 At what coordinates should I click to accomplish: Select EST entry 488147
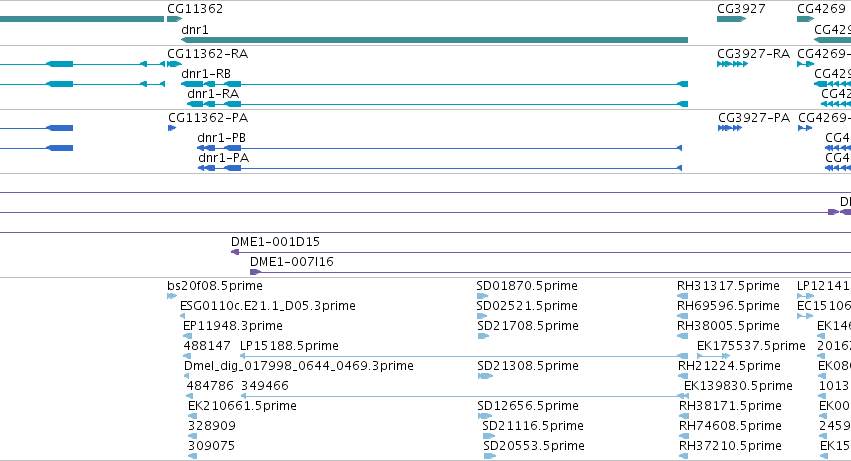(x=207, y=346)
